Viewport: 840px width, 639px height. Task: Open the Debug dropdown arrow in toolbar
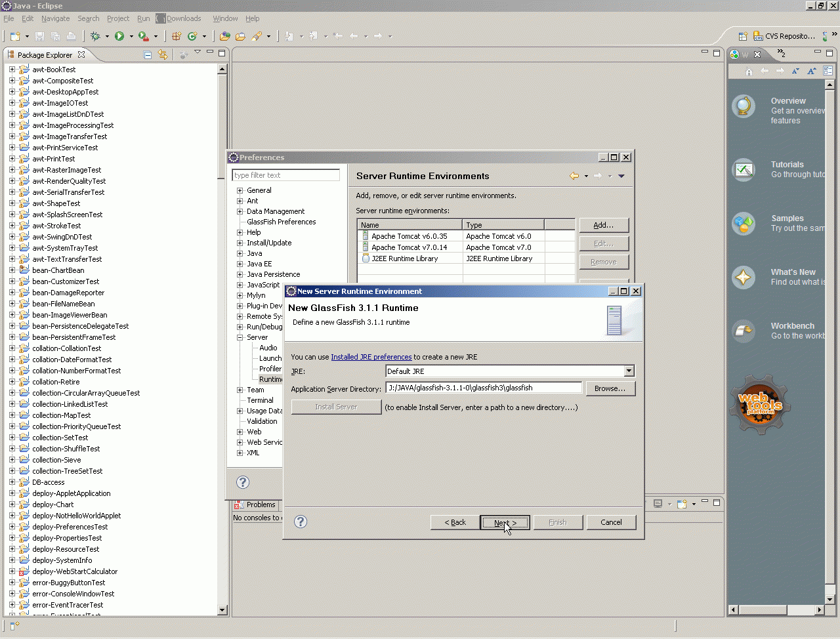pyautogui.click(x=107, y=37)
